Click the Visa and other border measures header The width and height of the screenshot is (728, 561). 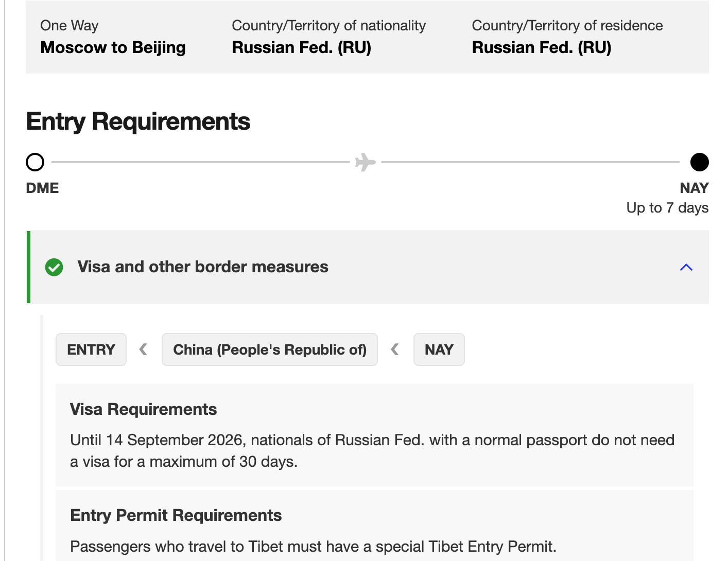(x=203, y=267)
